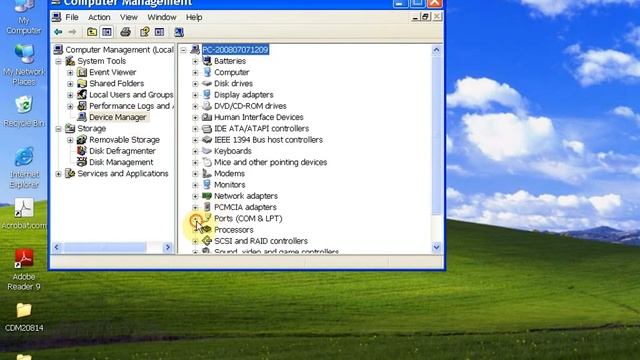This screenshot has height=360, width=640.
Task: Select Mice and other pointing devices
Action: pos(271,162)
